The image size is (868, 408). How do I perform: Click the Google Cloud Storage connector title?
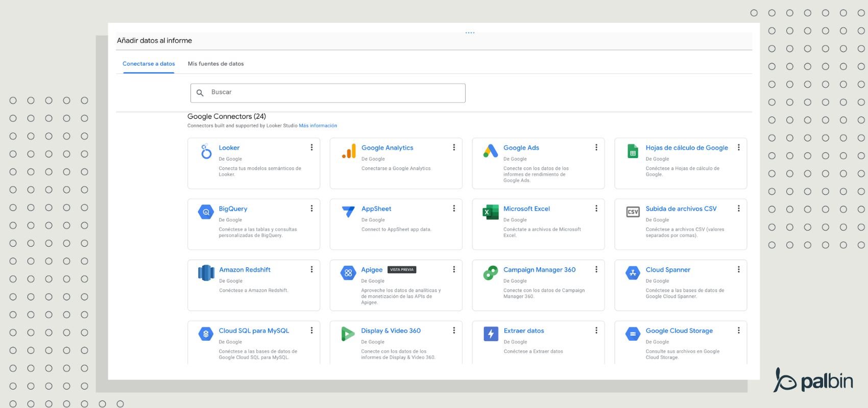[679, 331]
